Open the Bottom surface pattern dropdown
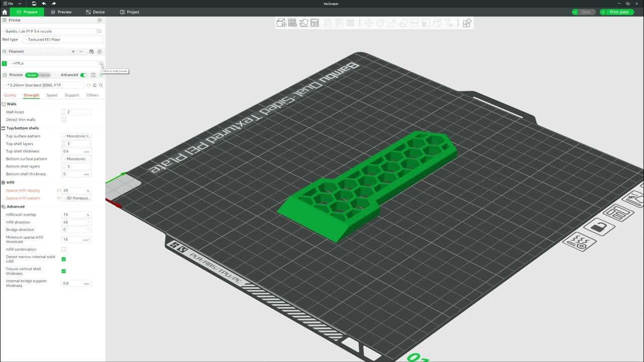Screen dimensions: 644x362 point(76,159)
